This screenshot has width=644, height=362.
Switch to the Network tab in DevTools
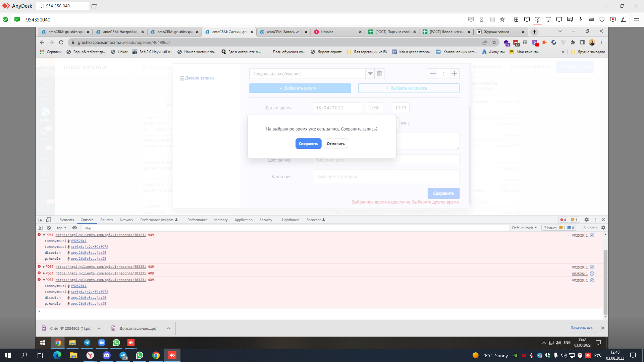tap(126, 220)
